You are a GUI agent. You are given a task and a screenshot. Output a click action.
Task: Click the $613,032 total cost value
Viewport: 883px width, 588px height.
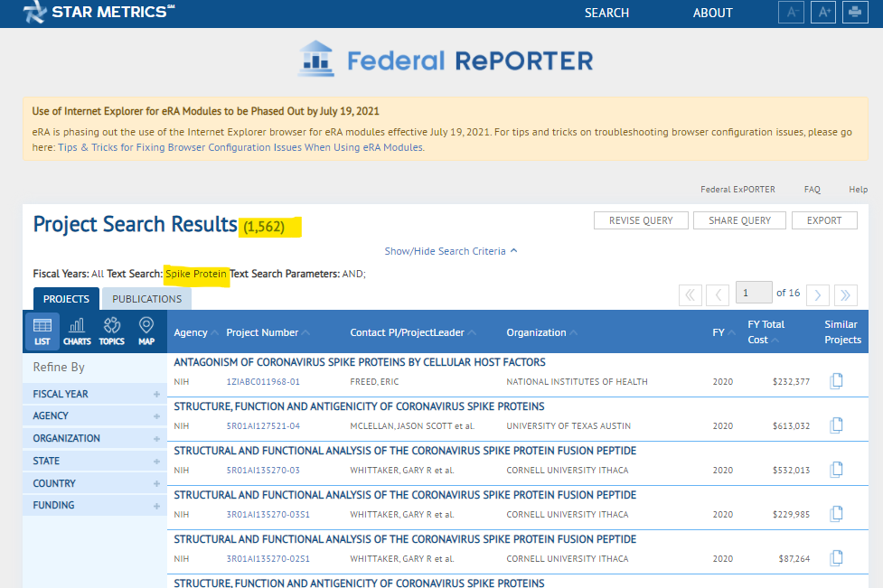tap(791, 426)
